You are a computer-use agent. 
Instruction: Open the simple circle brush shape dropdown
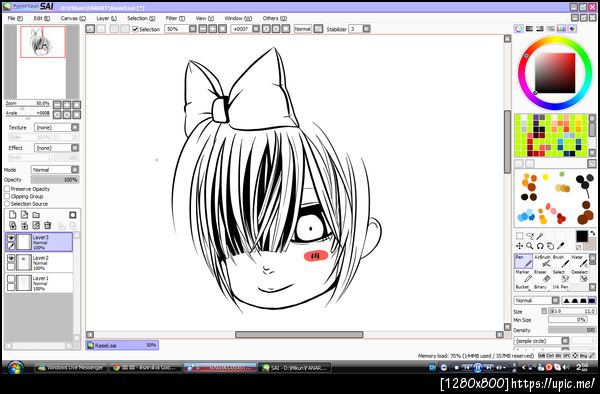(541, 340)
